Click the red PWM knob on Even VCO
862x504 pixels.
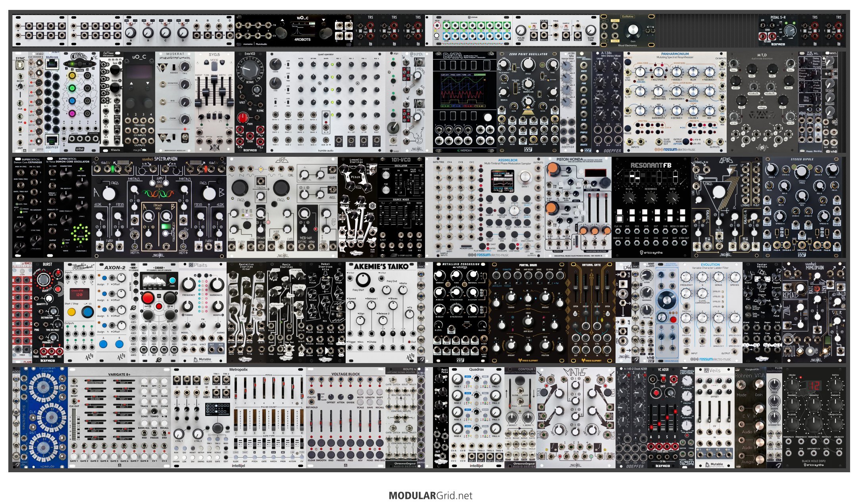[x=243, y=118]
